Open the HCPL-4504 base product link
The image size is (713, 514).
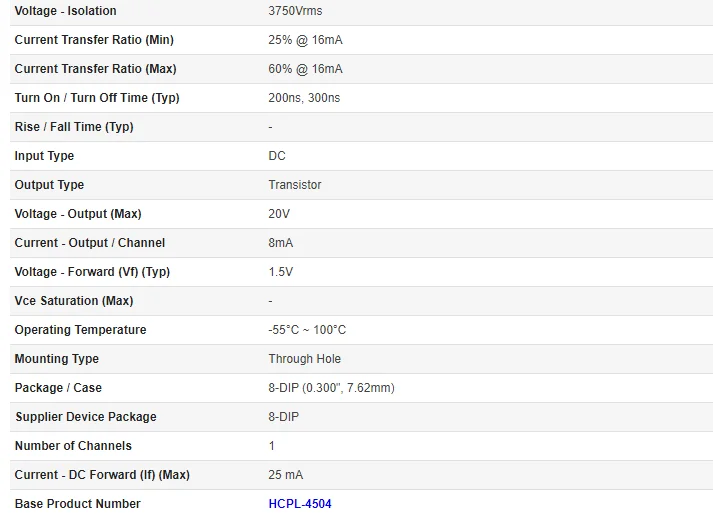(x=300, y=504)
